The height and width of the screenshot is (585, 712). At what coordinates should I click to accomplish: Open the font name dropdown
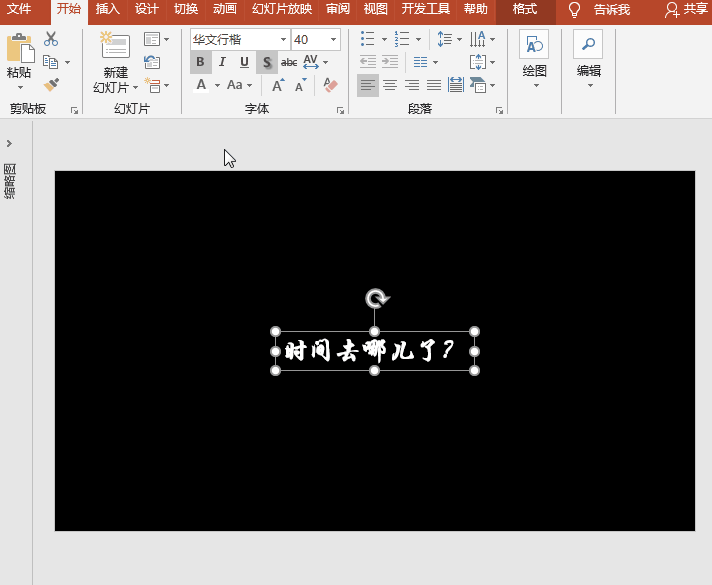pyautogui.click(x=283, y=40)
